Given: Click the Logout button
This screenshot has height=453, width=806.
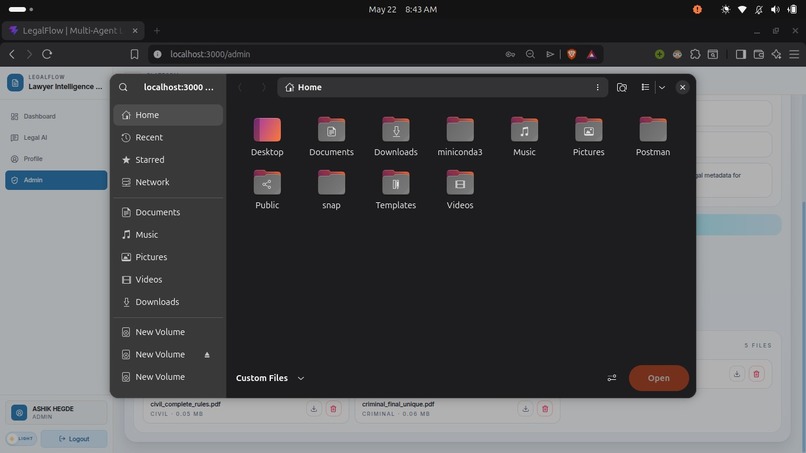Looking at the screenshot, I should [x=74, y=439].
